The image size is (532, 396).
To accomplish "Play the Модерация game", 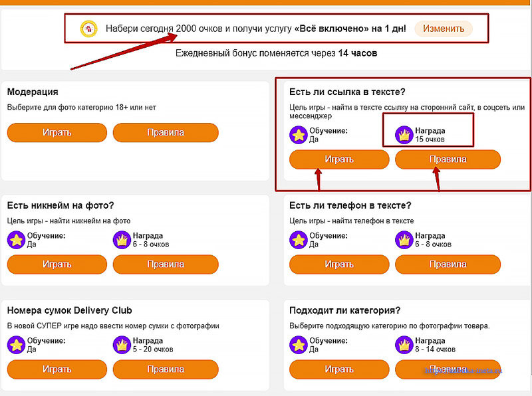I will tap(57, 132).
